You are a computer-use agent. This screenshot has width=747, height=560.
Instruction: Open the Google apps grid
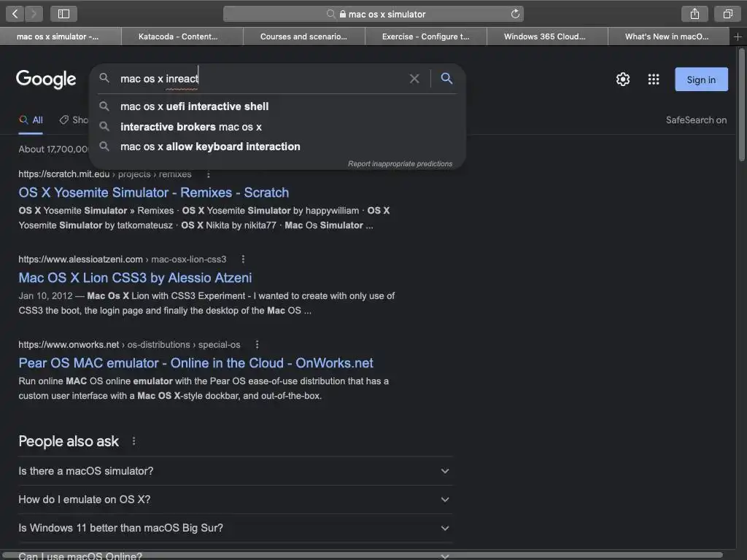pyautogui.click(x=654, y=79)
